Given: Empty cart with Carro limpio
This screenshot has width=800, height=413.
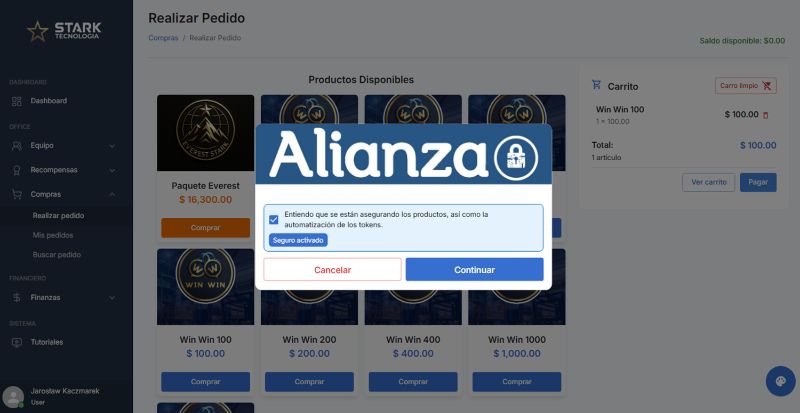Looking at the screenshot, I should [745, 86].
